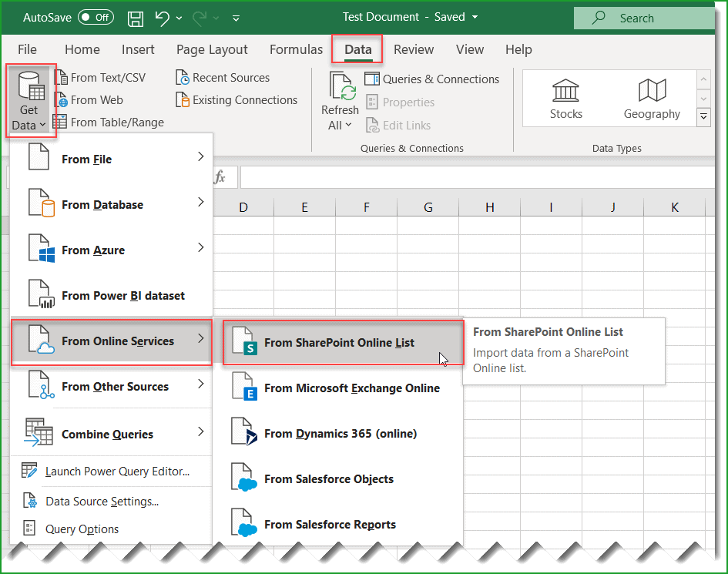The height and width of the screenshot is (574, 728).
Task: Choose the Stocks data type
Action: [565, 99]
